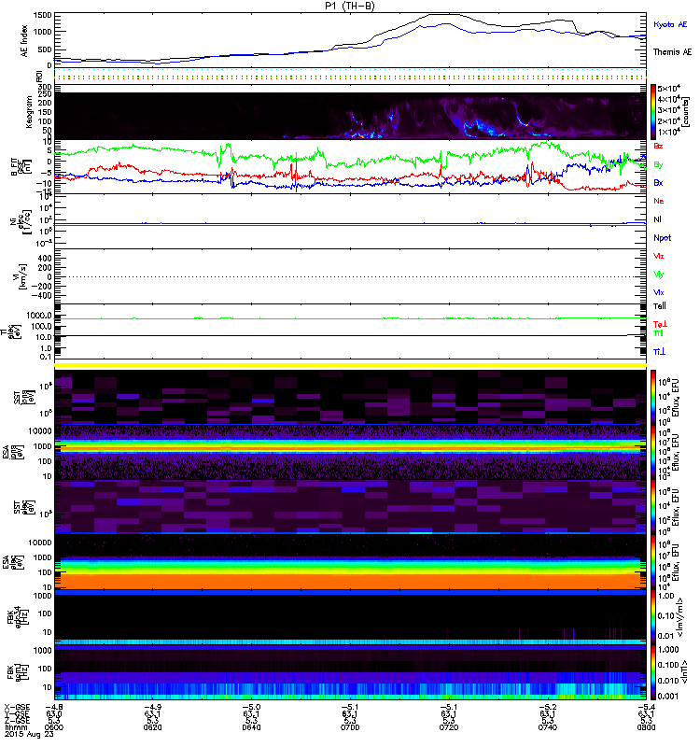Click the 0740 time axis label
This screenshot has height=747, width=700.
pos(548,727)
